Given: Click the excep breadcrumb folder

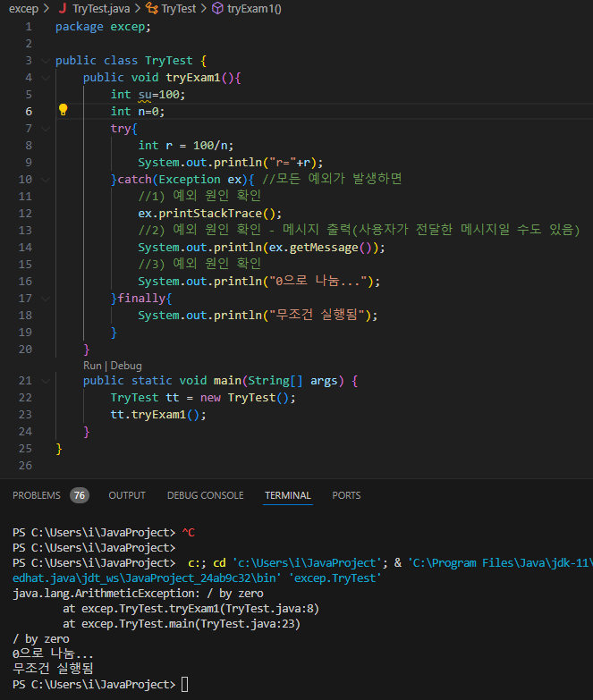Looking at the screenshot, I should click(23, 8).
